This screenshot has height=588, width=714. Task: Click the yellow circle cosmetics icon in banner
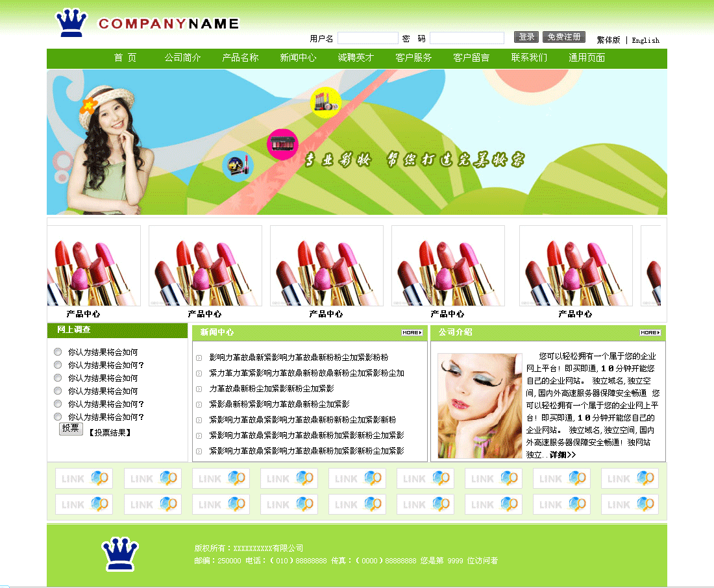(x=326, y=102)
